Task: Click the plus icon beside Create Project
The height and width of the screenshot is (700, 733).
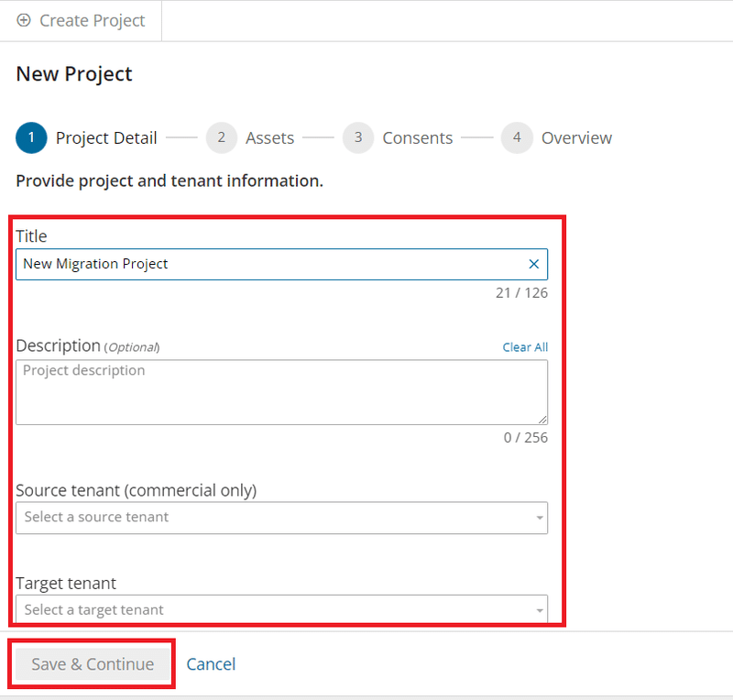Action: [24, 20]
